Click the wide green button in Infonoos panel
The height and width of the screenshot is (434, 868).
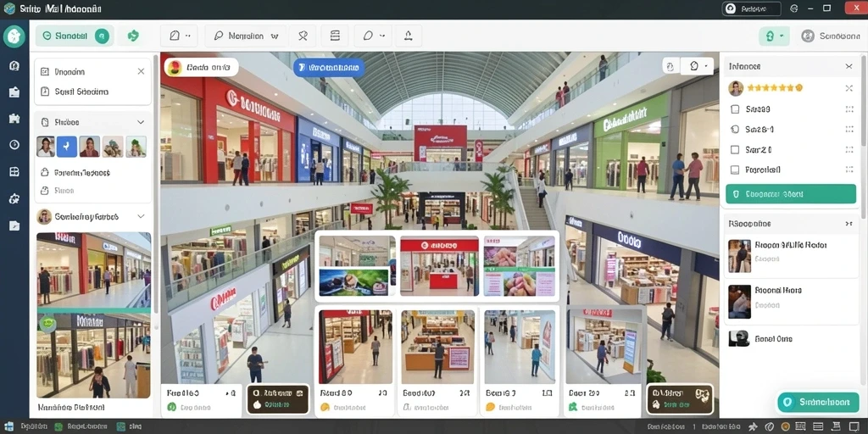pos(791,194)
